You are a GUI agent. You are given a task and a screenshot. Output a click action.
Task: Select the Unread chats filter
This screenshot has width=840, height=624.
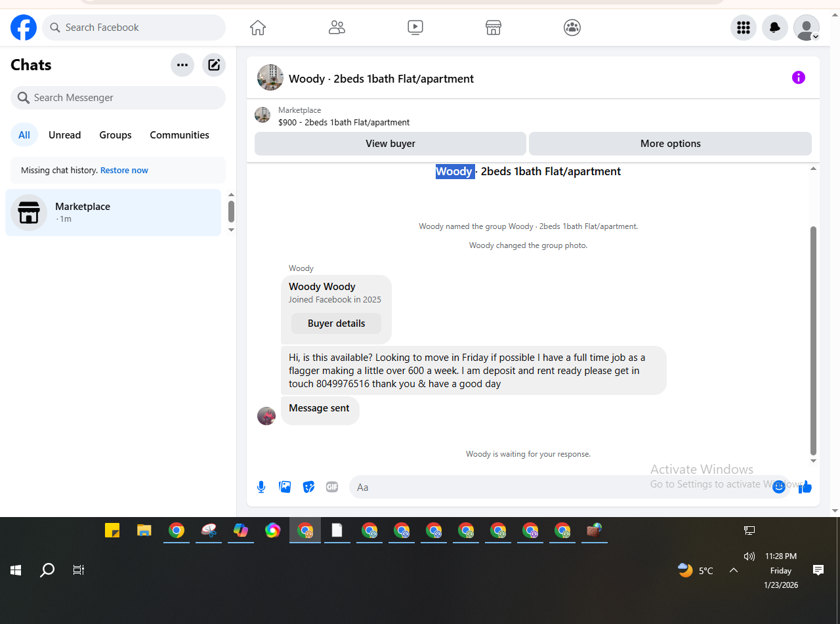click(x=65, y=135)
